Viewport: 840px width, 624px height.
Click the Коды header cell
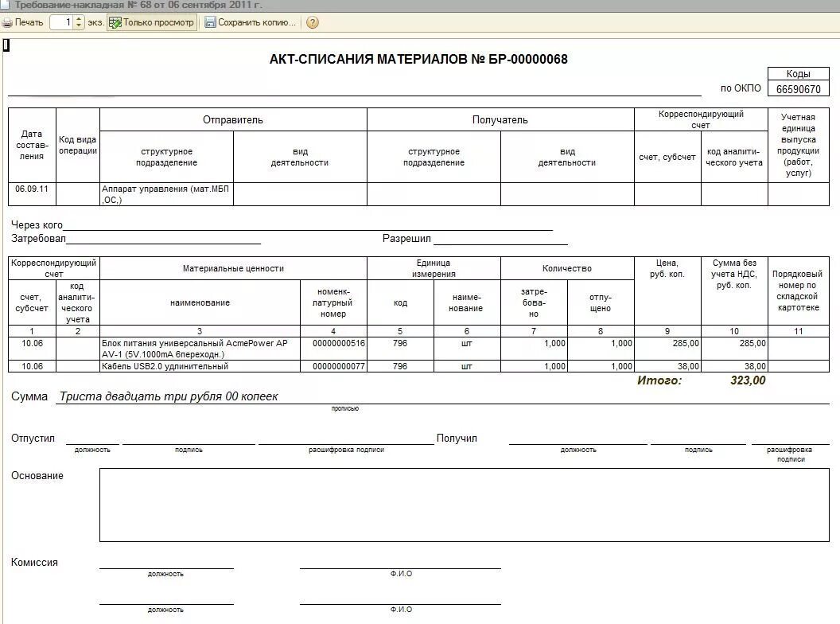click(798, 74)
